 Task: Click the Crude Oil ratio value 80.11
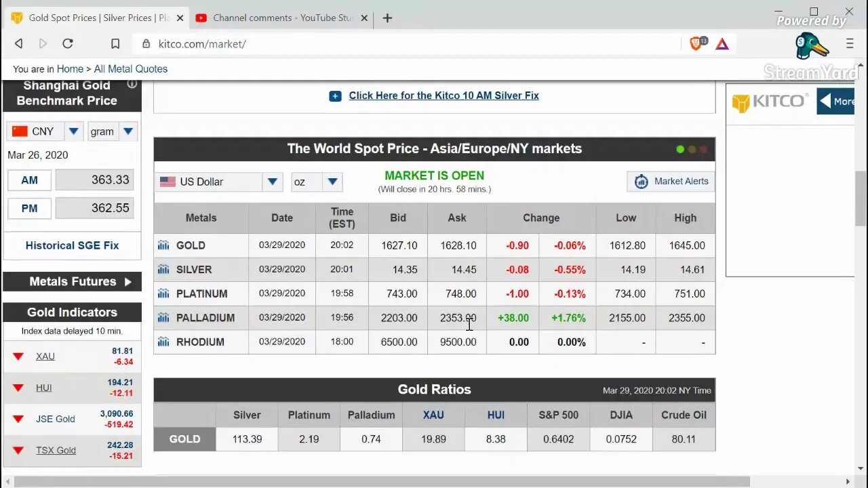[684, 439]
